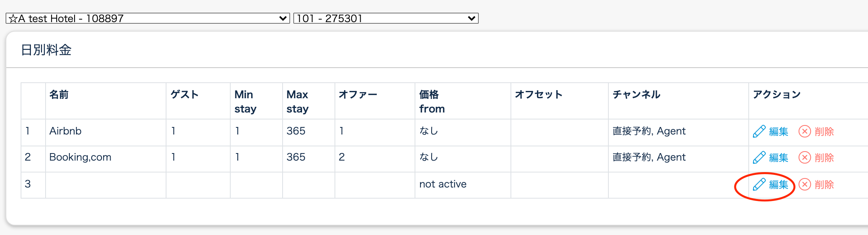The image size is (868, 235).
Task: Click the 編集 link in the not active row
Action: (x=778, y=184)
